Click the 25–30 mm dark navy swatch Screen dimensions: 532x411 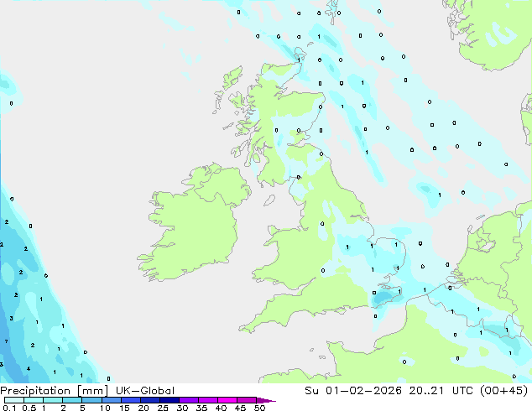tap(169, 400)
